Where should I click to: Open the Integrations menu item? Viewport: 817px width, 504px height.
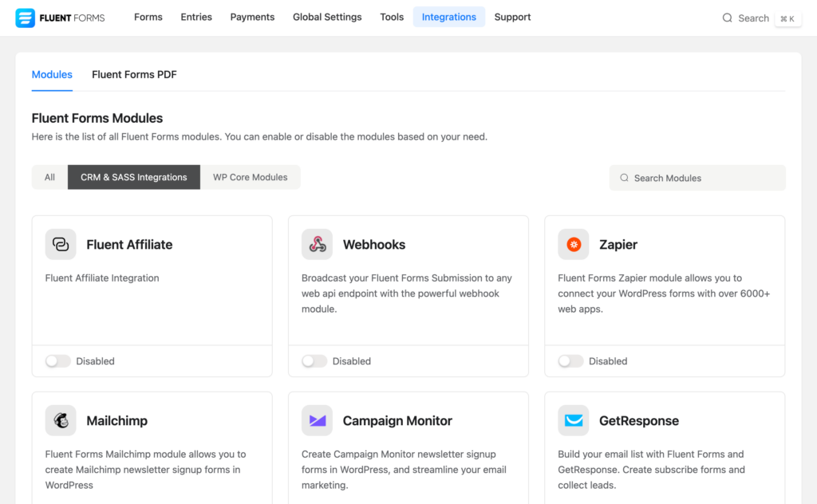pos(448,17)
